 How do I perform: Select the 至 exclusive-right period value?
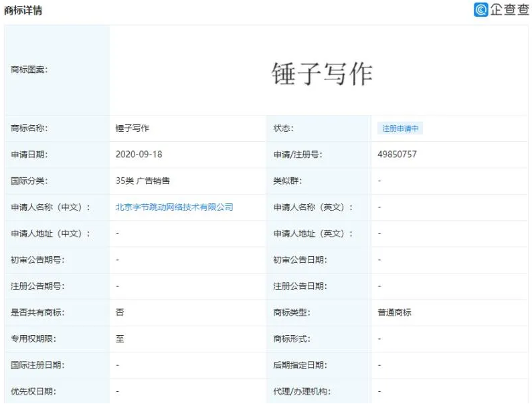coord(120,339)
